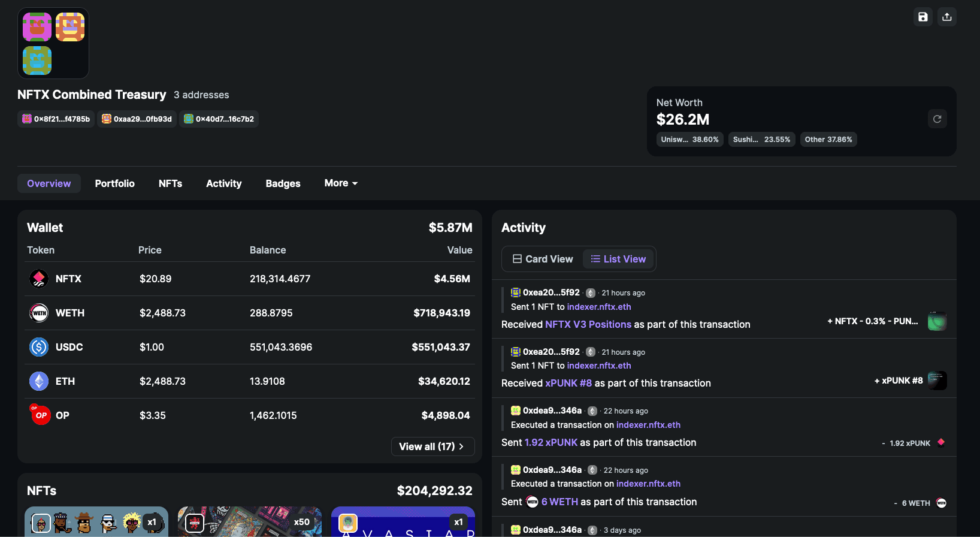
Task: Expand the Uniswap 38.60% allocation chip
Action: [x=689, y=140]
